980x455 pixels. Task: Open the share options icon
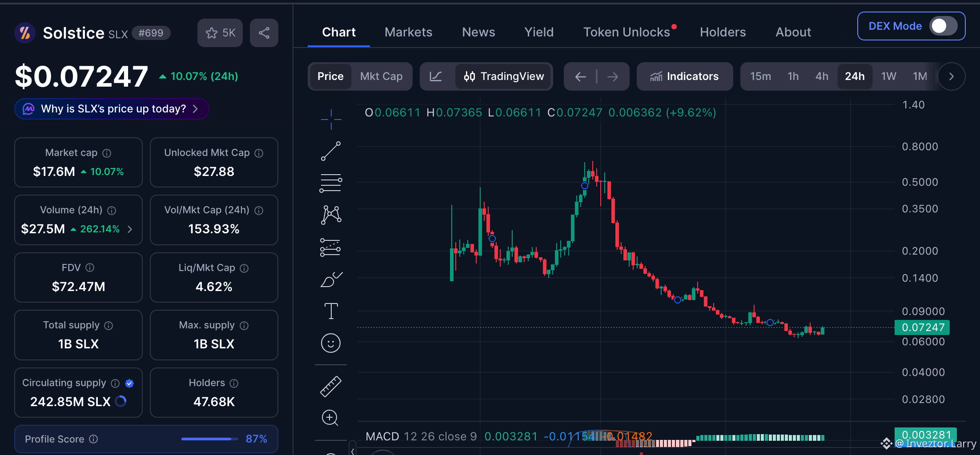click(264, 33)
